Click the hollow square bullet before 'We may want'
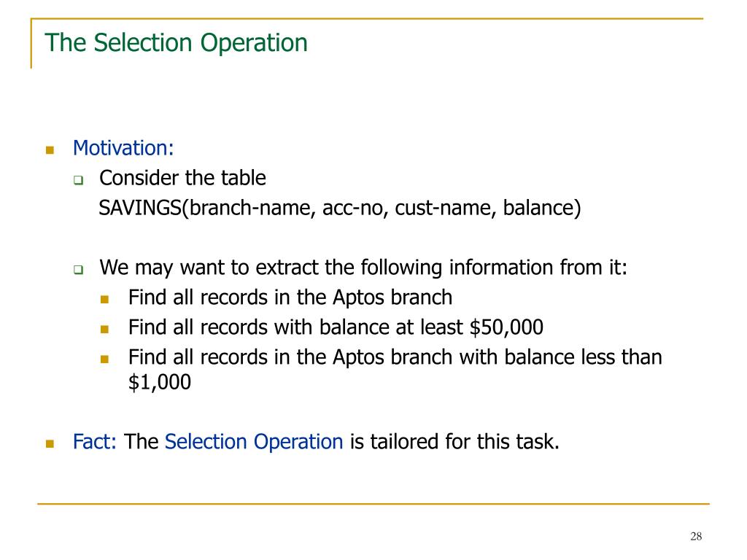This screenshot has width=747, height=560. click(x=79, y=270)
